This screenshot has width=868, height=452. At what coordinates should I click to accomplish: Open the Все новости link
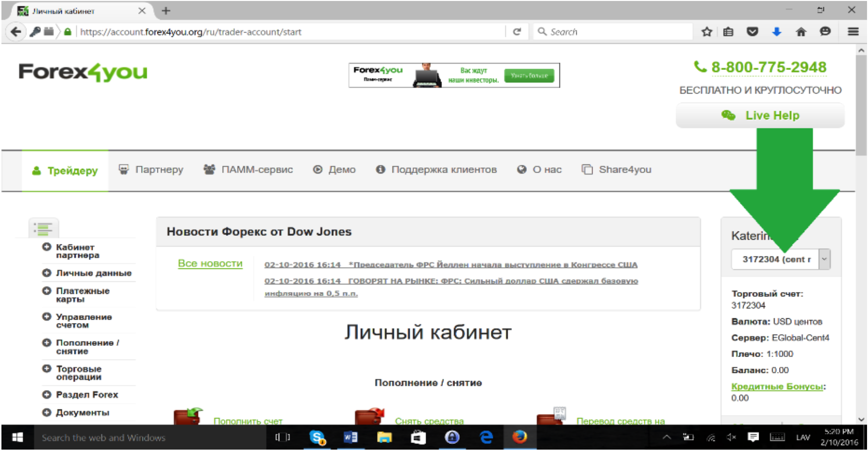point(210,264)
